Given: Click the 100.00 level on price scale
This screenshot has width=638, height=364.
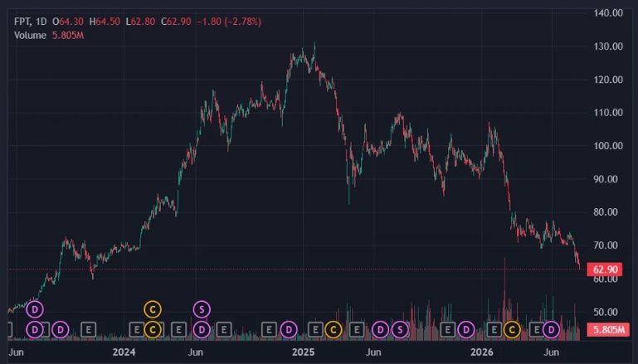Looking at the screenshot, I should click(x=608, y=146).
